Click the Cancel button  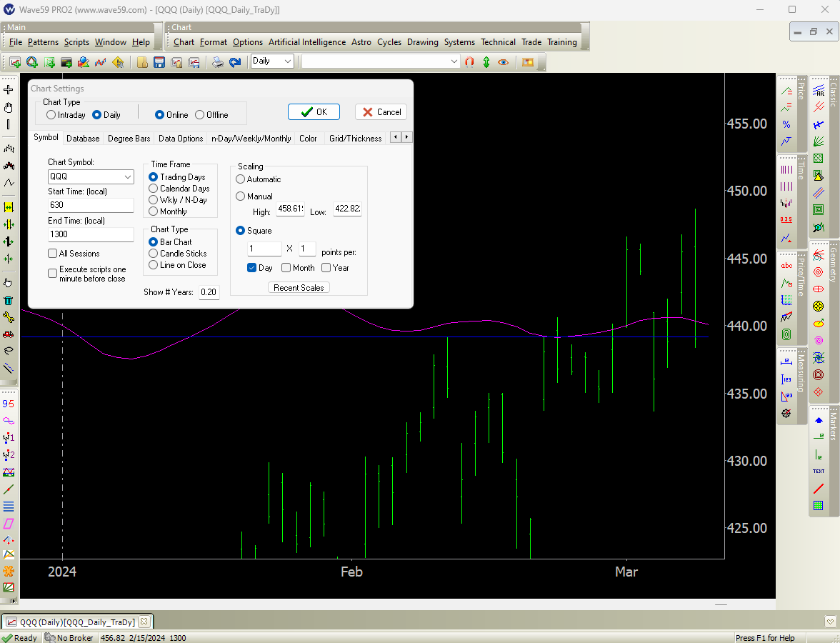[x=381, y=112]
